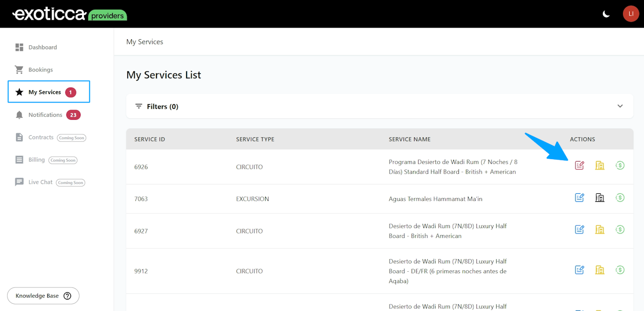Click the My Services badge showing 1
The width and height of the screenshot is (644, 311).
click(x=70, y=92)
